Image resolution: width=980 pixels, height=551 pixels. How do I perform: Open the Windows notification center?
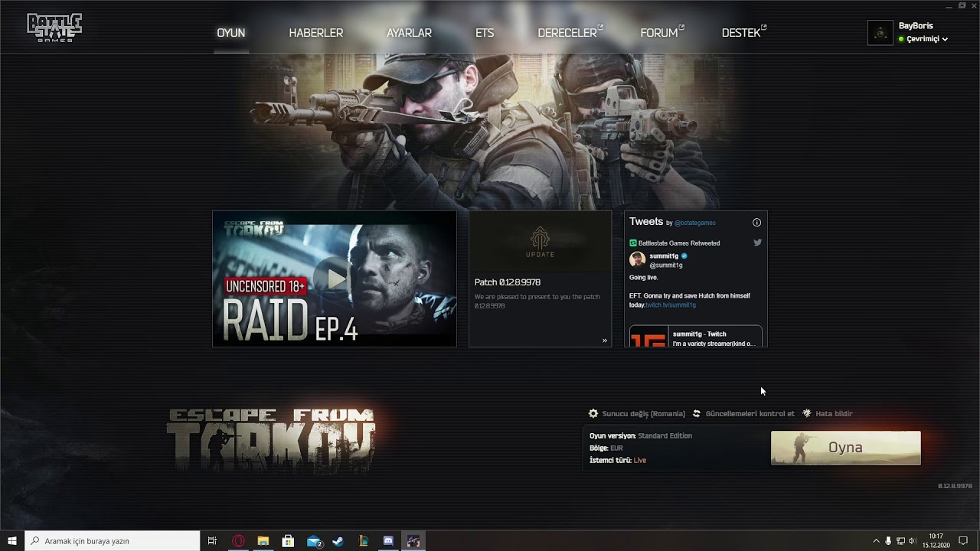click(x=963, y=541)
